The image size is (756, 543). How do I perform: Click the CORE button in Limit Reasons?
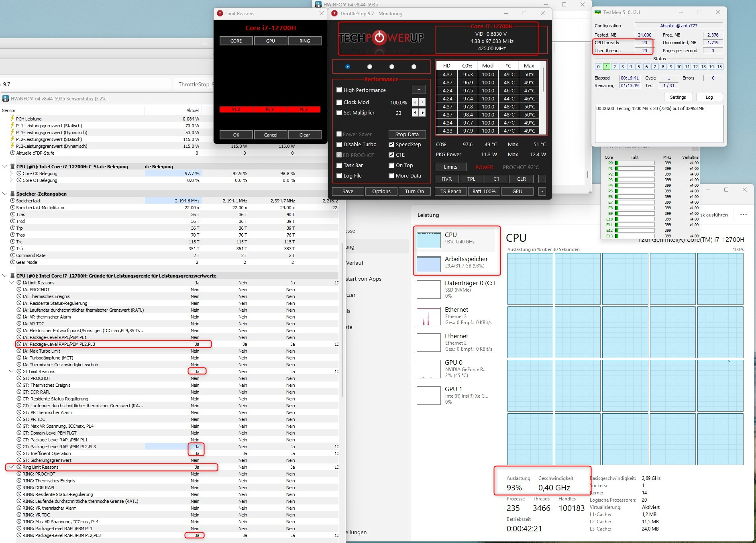coord(236,41)
